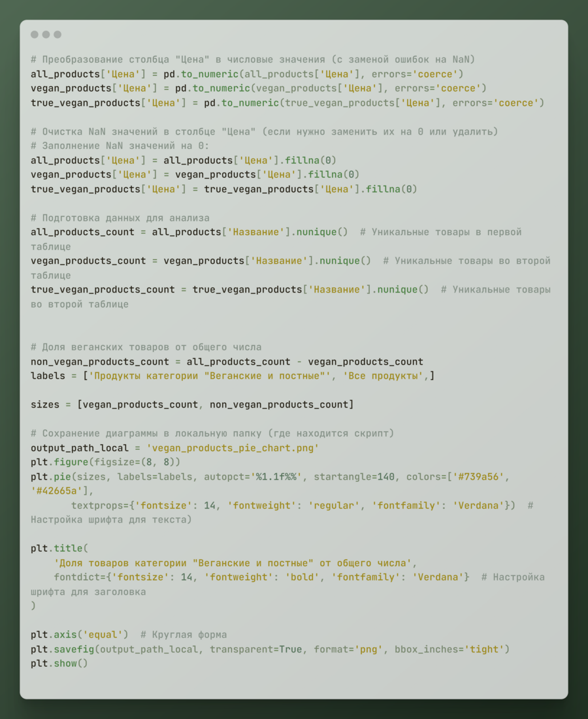
Task: Click the 'vegan_products_pie_chart.png' string
Action: coord(233,448)
